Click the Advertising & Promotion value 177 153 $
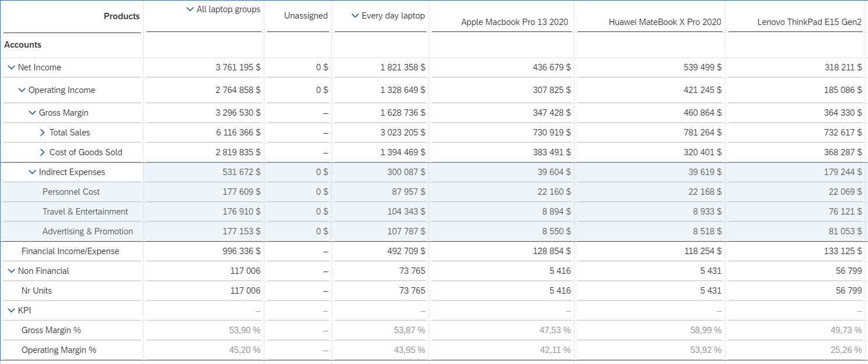 pyautogui.click(x=242, y=231)
